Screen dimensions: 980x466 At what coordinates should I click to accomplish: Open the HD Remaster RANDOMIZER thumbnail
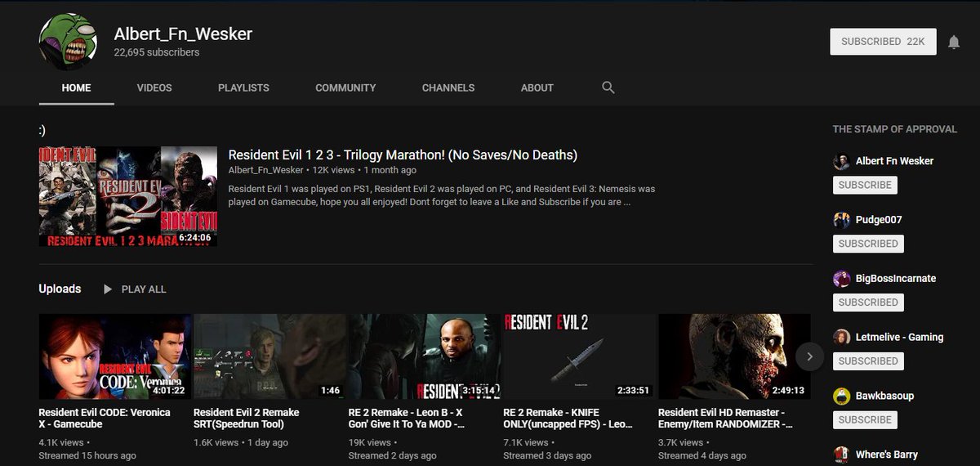point(734,356)
